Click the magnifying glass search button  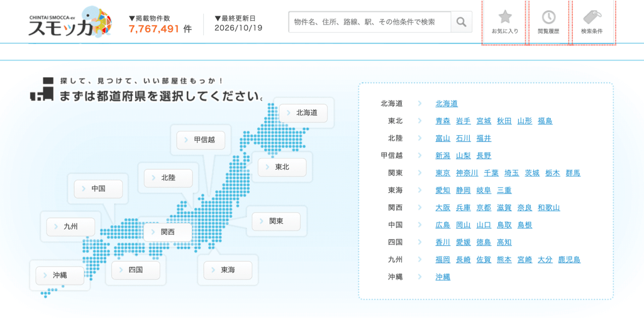[x=461, y=22]
